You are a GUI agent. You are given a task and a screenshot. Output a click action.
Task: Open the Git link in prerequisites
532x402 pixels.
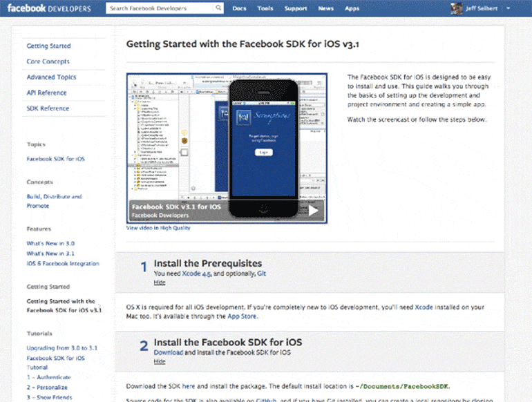coord(262,274)
